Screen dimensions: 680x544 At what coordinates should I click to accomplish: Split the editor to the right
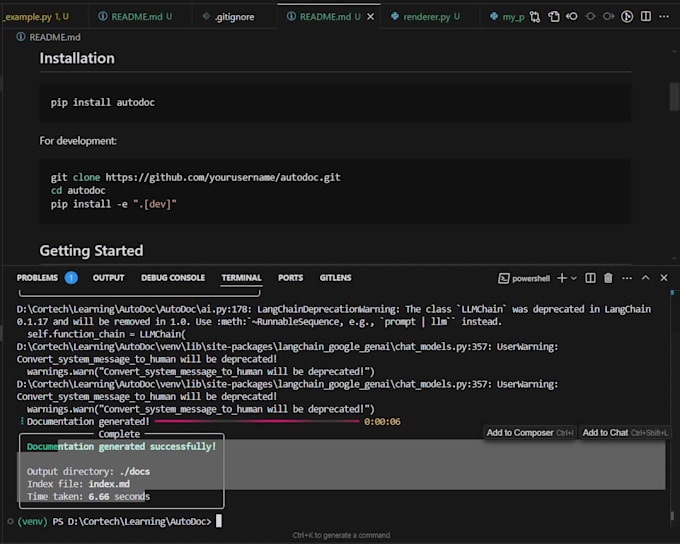[646, 16]
